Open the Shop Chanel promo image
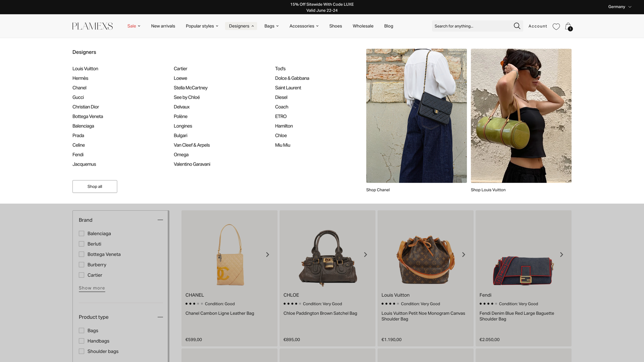644x362 pixels. 416,116
